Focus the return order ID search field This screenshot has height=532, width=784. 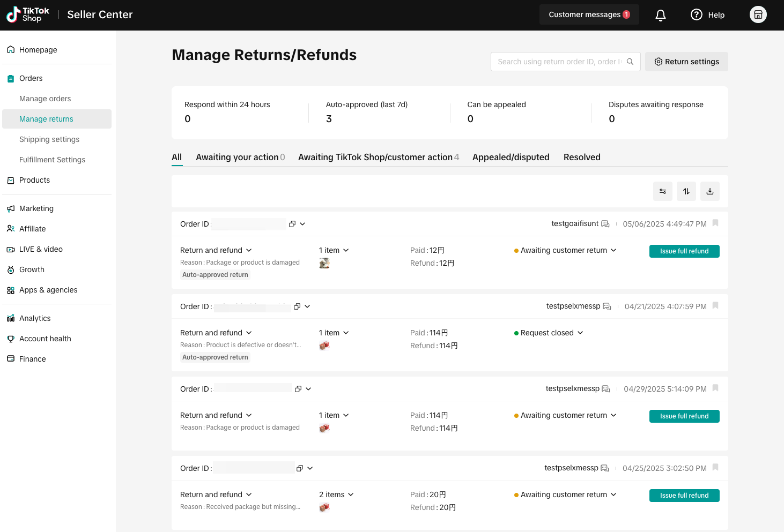pyautogui.click(x=558, y=62)
